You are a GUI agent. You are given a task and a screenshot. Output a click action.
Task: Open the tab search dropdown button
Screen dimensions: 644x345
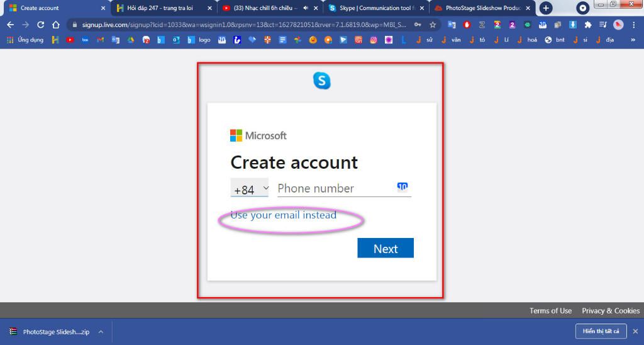click(582, 8)
